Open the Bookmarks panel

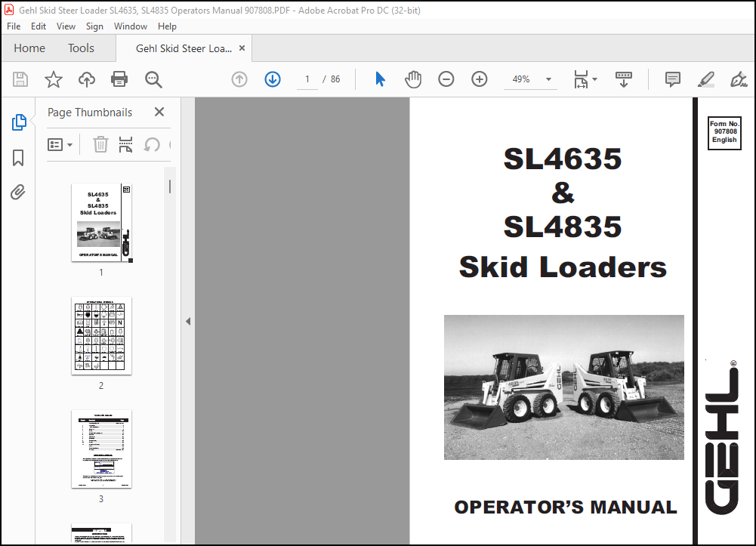click(x=18, y=158)
